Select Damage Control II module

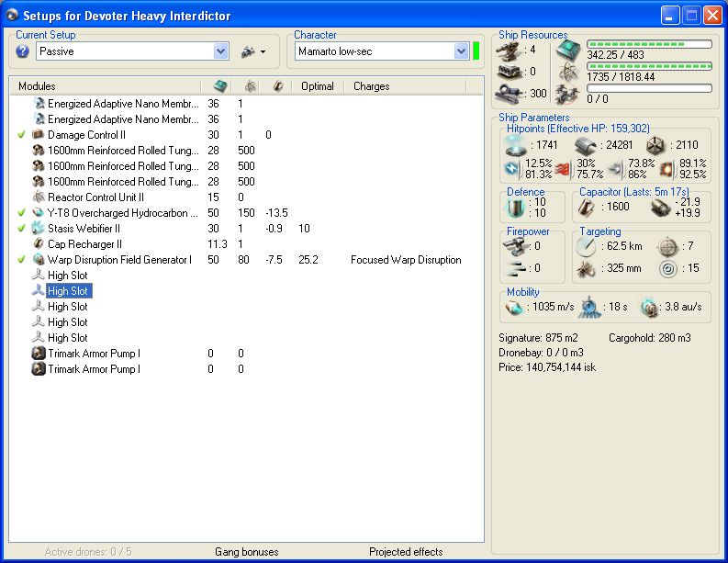[x=86, y=135]
